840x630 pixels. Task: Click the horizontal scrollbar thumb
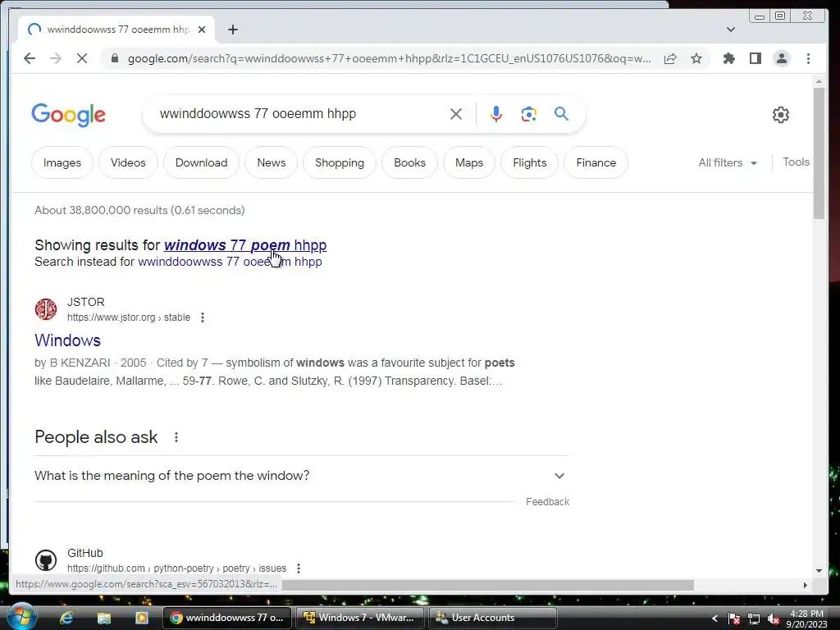[487, 585]
